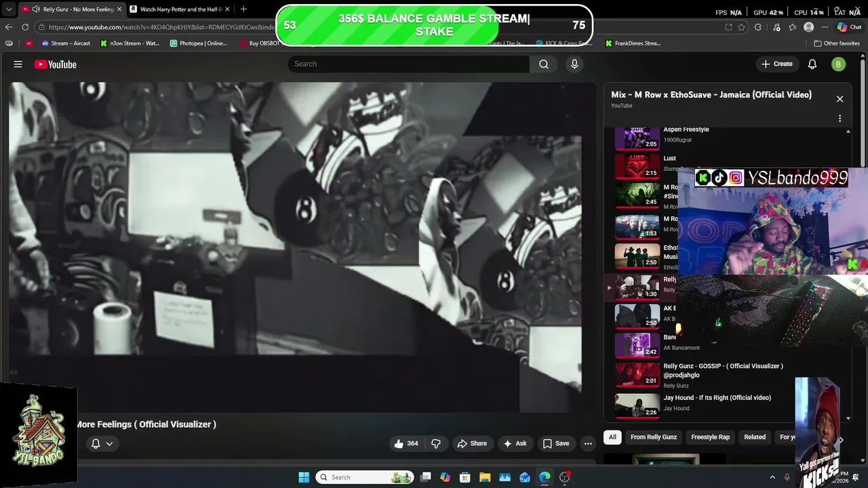Screen dimensions: 868x488
Task: Show hidden system tray icons chevron
Action: tap(772, 477)
